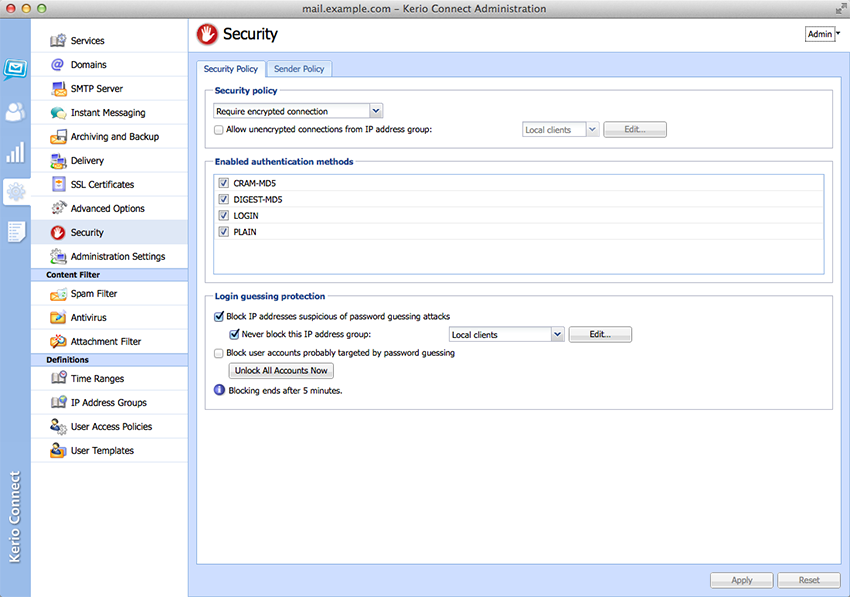Switch to the Sender Policy tab
Viewport: 850px width, 597px height.
299,69
